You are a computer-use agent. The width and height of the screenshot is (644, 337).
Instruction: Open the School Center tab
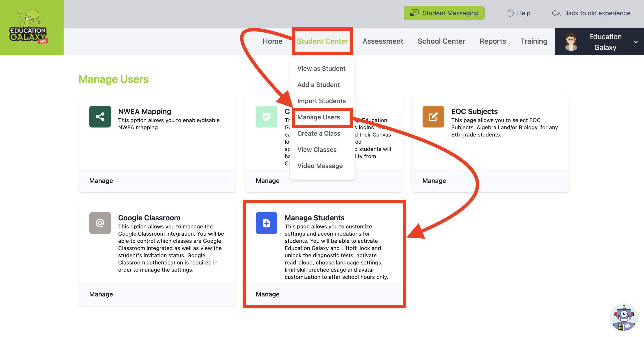click(x=441, y=41)
